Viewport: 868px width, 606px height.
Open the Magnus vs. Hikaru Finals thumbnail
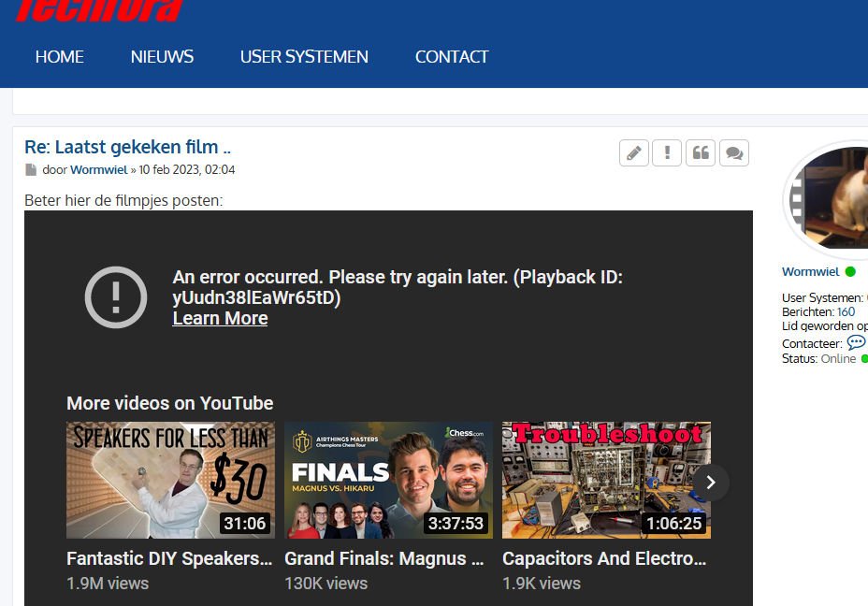click(x=388, y=480)
